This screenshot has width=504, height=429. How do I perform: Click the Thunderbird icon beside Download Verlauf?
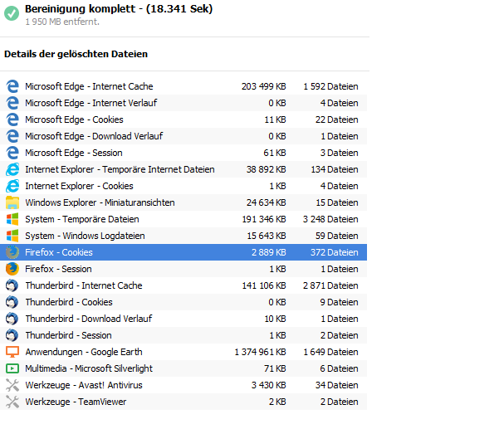(12, 319)
